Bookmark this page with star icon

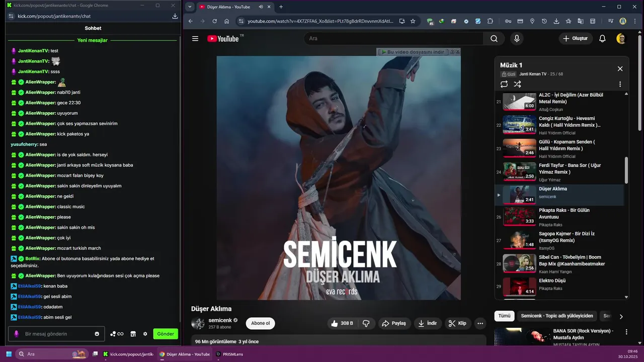pos(413,21)
